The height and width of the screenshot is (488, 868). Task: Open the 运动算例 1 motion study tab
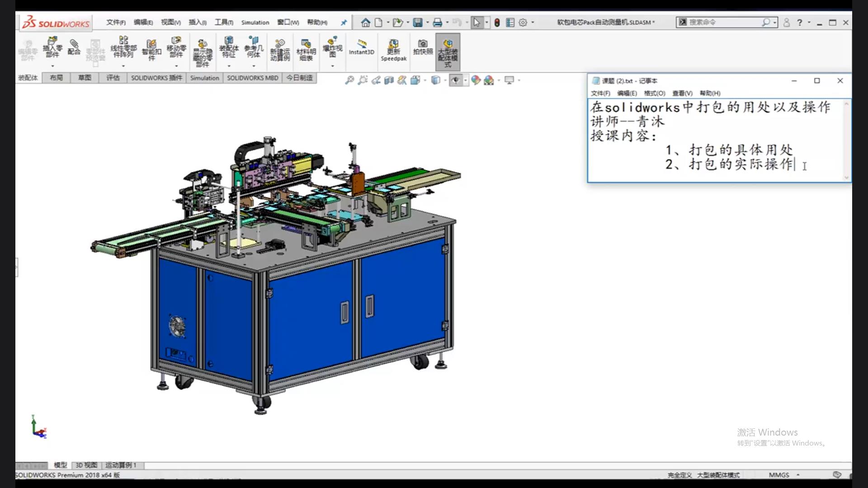(121, 465)
